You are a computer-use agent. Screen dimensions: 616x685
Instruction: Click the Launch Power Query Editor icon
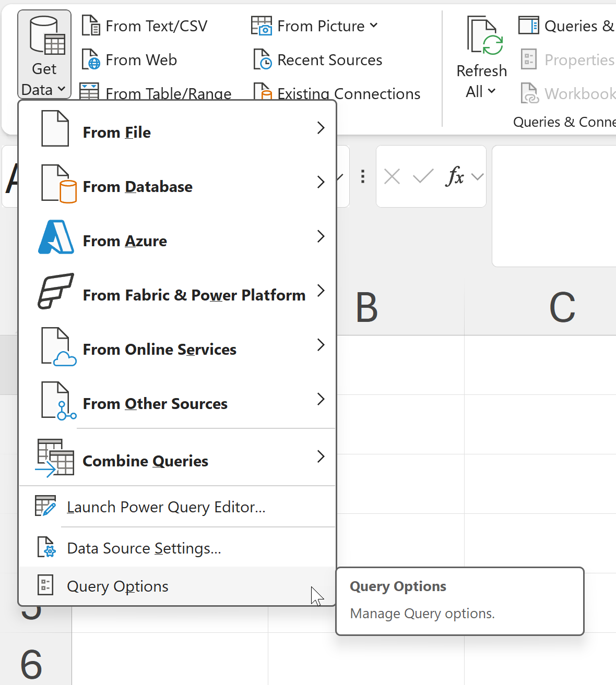[x=45, y=506]
